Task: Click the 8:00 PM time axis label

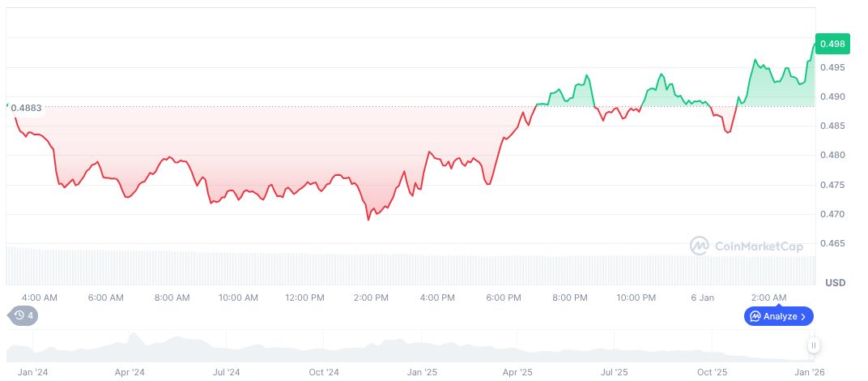Action: 570,298
